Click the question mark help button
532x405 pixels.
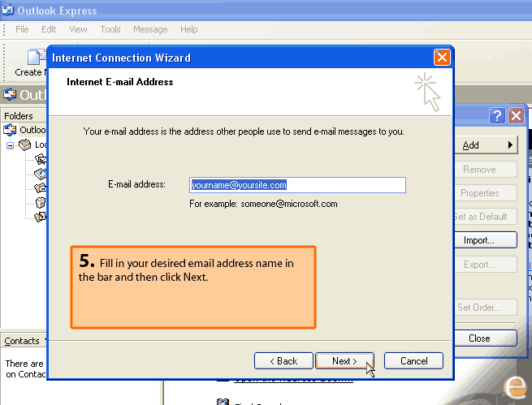(497, 116)
